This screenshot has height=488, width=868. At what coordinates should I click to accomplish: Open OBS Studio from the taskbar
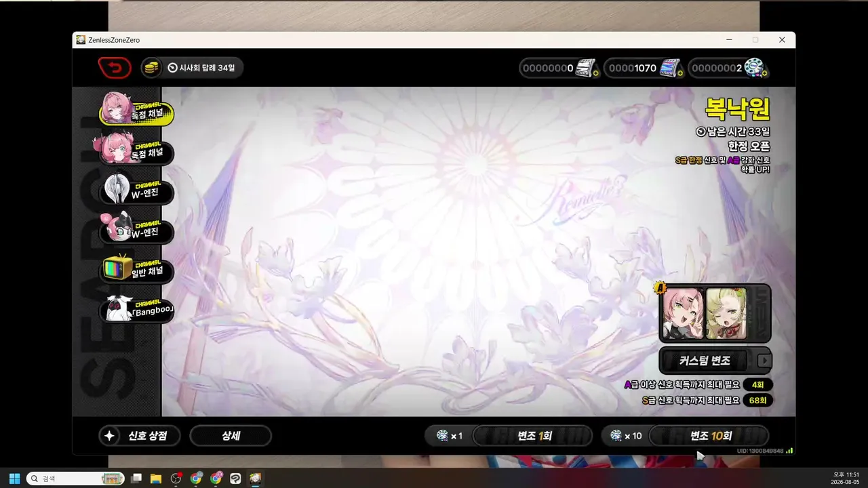pos(176,479)
